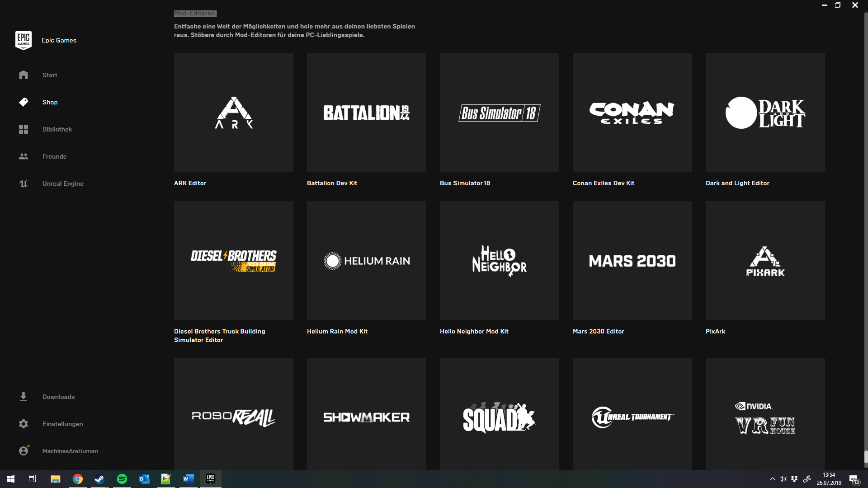Show hidden system tray icons chevron

pos(772,479)
